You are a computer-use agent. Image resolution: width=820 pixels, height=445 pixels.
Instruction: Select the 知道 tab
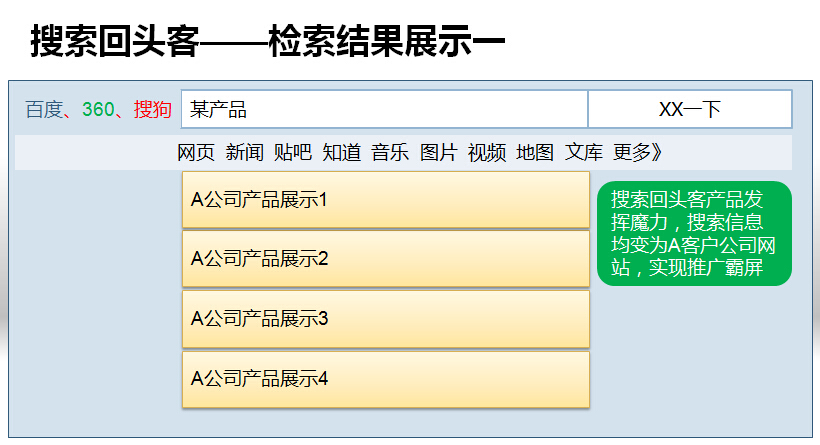341,153
